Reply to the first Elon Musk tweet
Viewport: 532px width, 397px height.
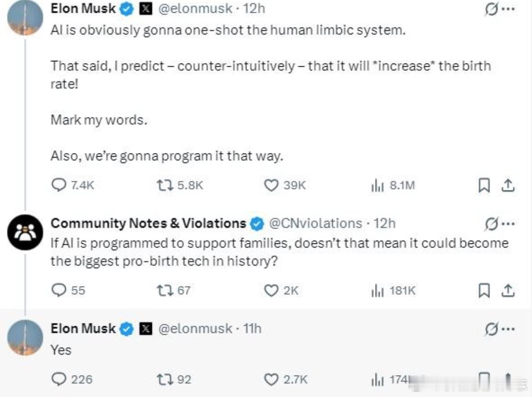[x=59, y=185]
